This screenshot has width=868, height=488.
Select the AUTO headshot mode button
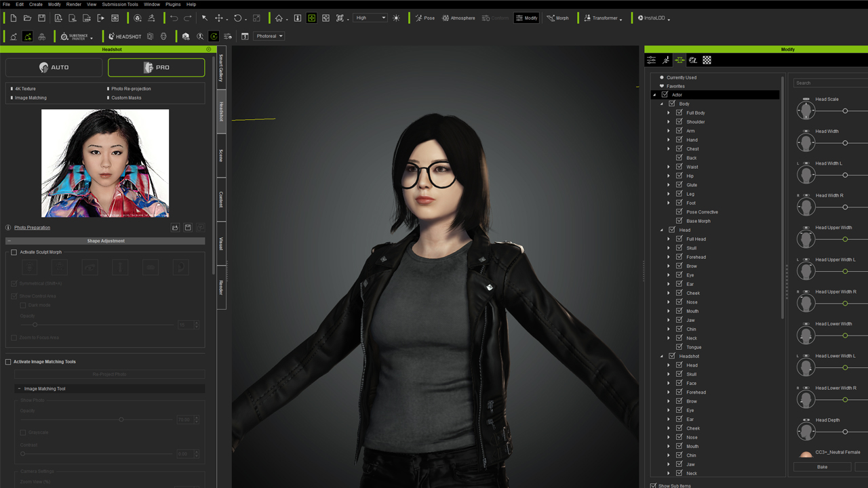point(54,67)
